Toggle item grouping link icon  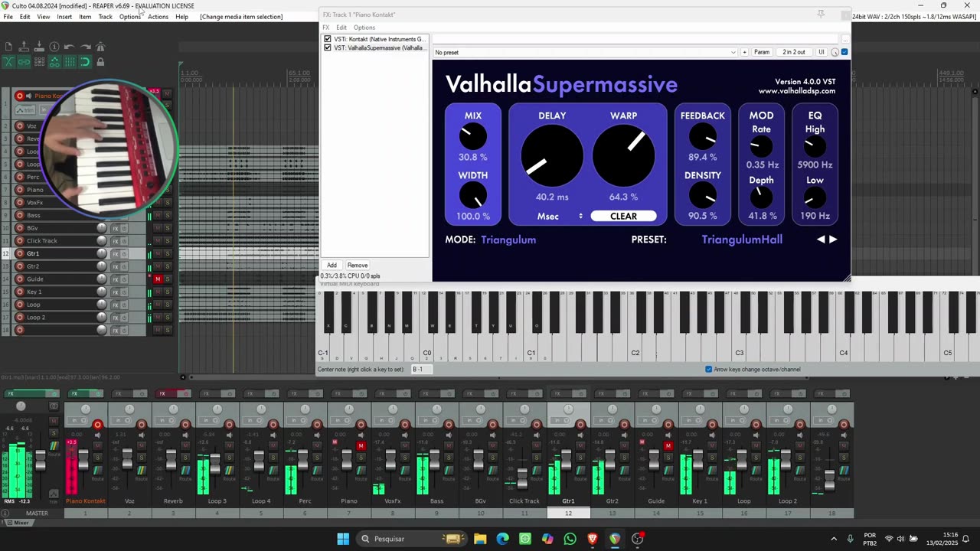click(x=24, y=61)
